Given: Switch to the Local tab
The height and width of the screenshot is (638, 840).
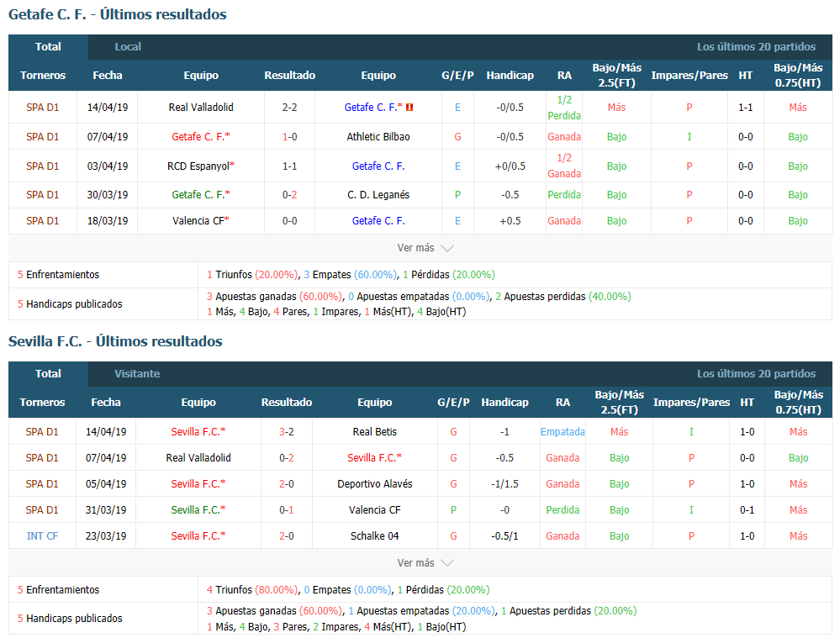Looking at the screenshot, I should pos(128,46).
